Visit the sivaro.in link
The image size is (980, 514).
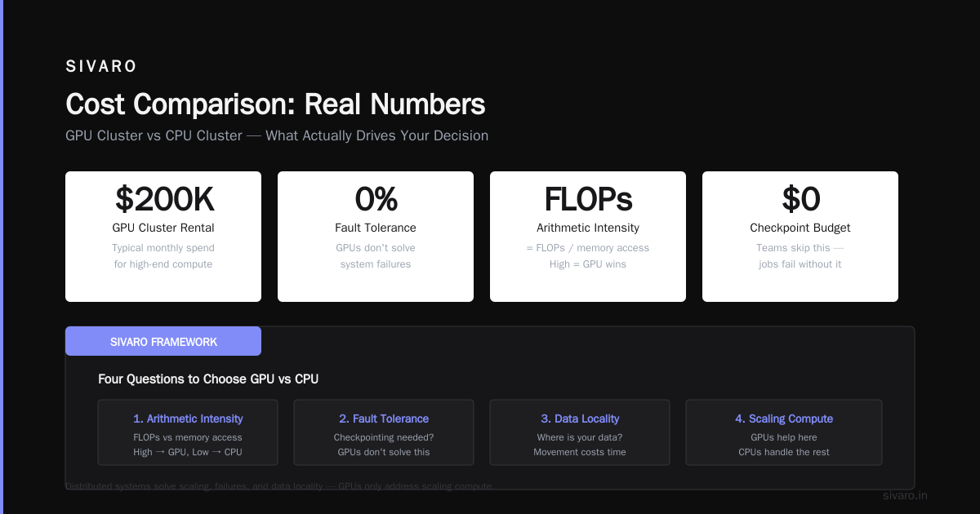905,495
